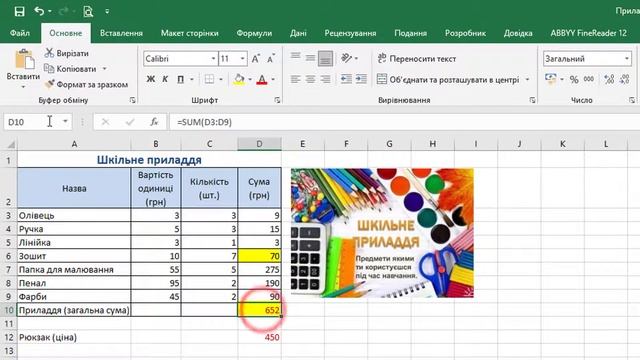Screen dimensions: 640x360
Task: Click the Save icon in quick access toolbar
Action: click(19, 11)
